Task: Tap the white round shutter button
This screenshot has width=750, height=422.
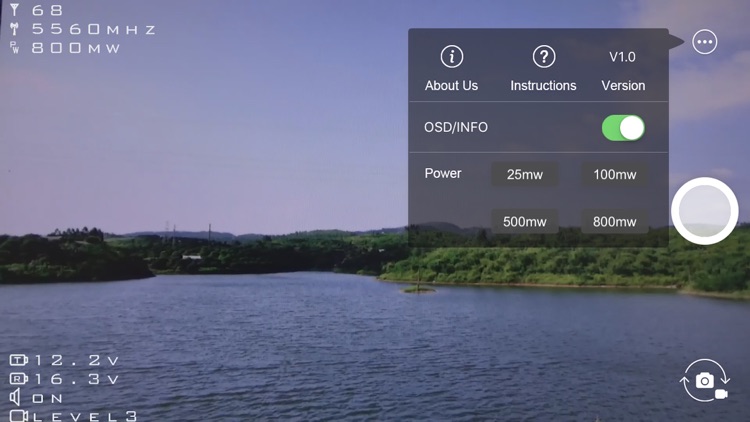Action: [705, 211]
